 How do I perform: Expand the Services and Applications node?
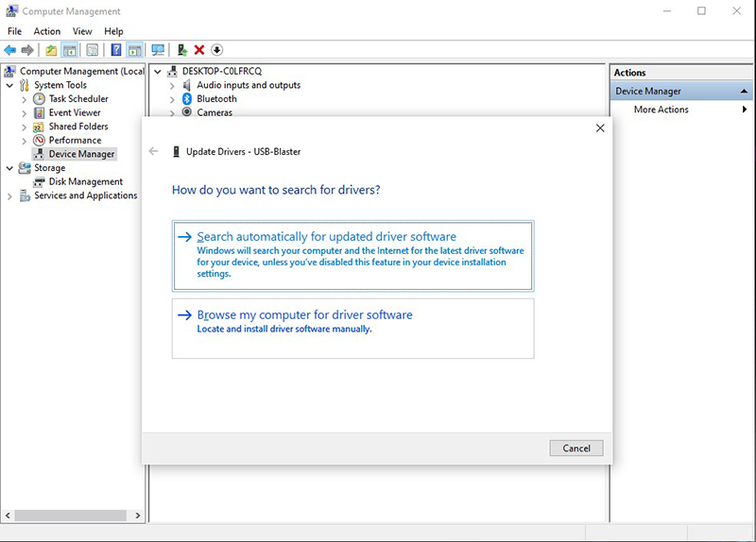pos(10,196)
